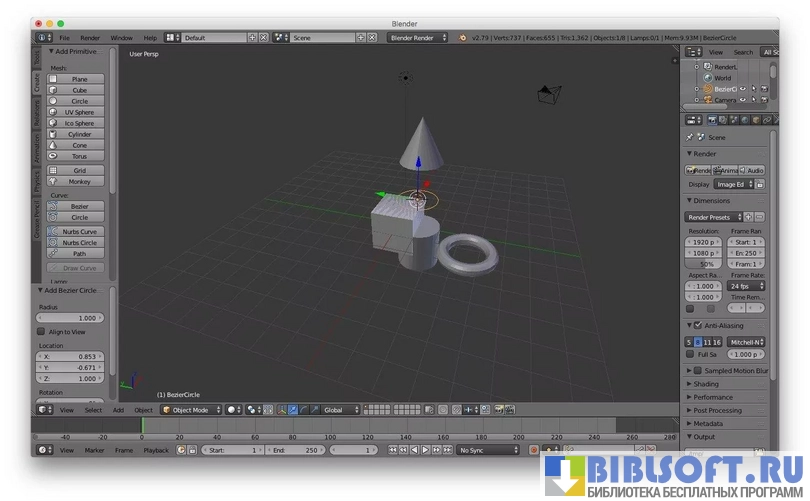This screenshot has width=810, height=501.
Task: Click the Radius value field
Action: (x=75, y=318)
